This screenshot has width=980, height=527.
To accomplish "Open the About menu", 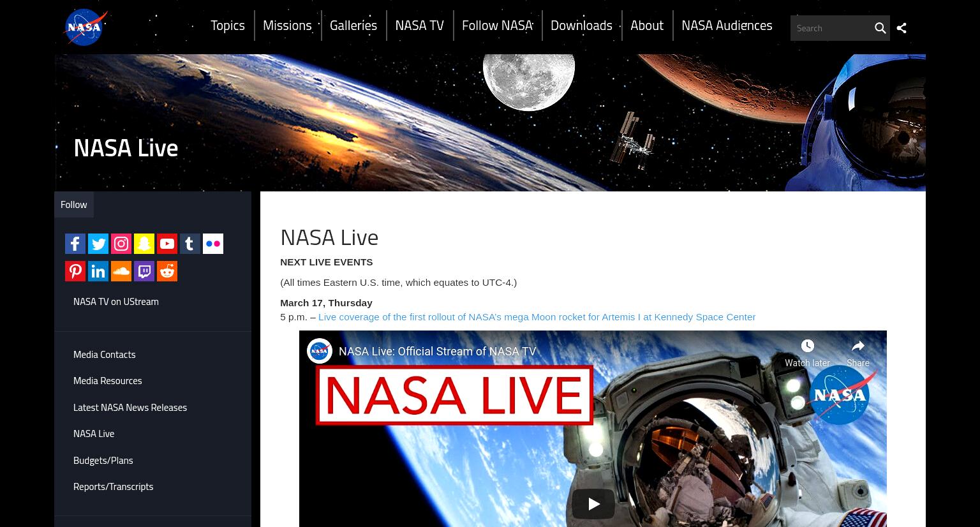I will point(647,26).
